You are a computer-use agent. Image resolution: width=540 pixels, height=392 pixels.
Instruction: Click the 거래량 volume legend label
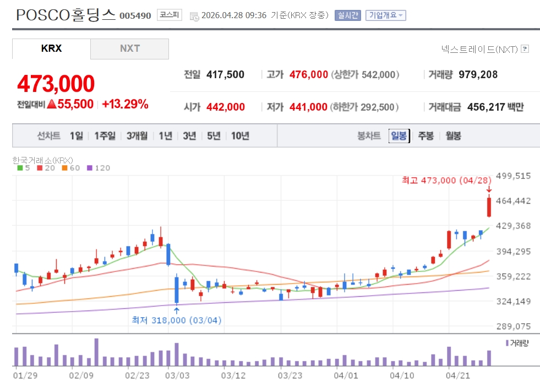(519, 343)
